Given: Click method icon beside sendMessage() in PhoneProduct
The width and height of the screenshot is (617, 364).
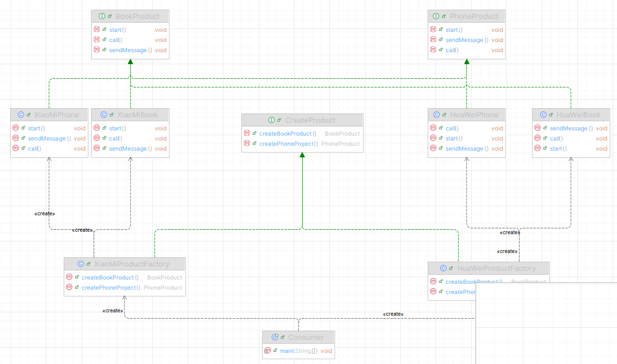Looking at the screenshot, I should click(x=433, y=40).
